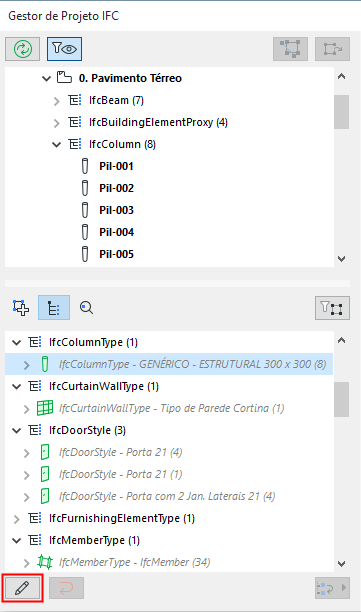Expand the IfcDoorStyle - Porta 21 (4) item
The height and width of the screenshot is (612, 361).
pyautogui.click(x=27, y=453)
